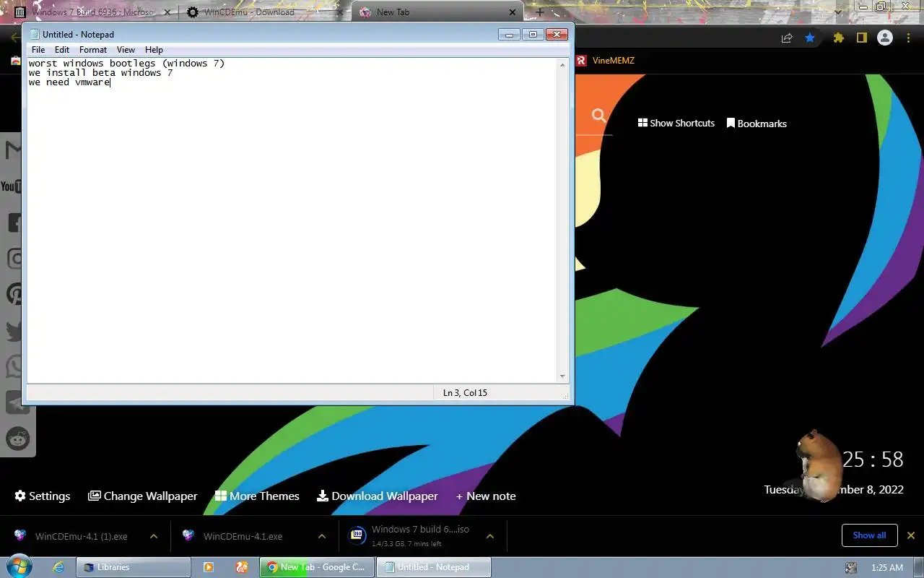Open a new browser tab with plus button
This screenshot has height=578, width=924.
coord(539,12)
